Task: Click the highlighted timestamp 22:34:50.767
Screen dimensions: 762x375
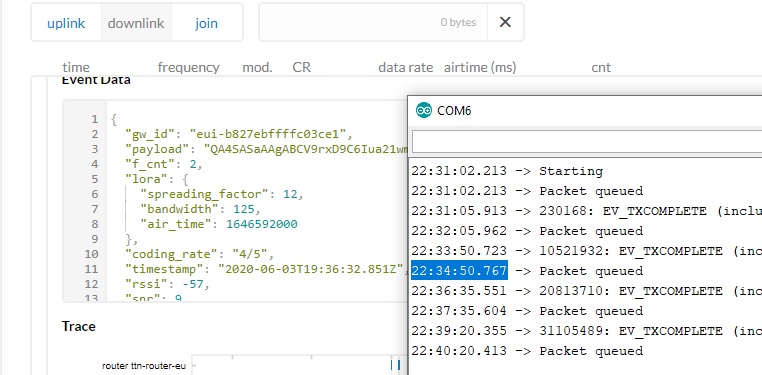Action: 459,271
